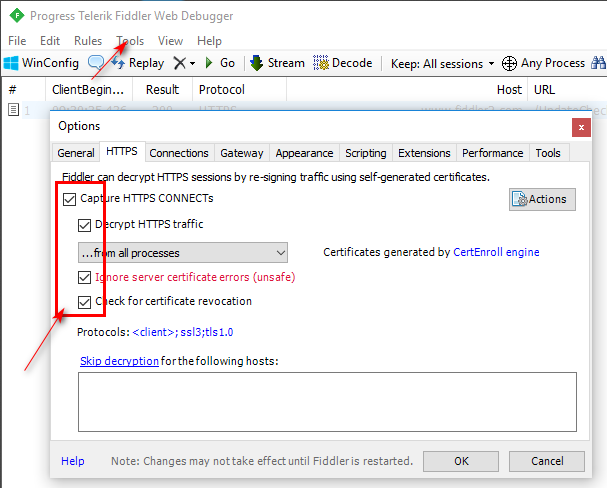Switch to the Connections tab
607x488 pixels.
pos(179,153)
